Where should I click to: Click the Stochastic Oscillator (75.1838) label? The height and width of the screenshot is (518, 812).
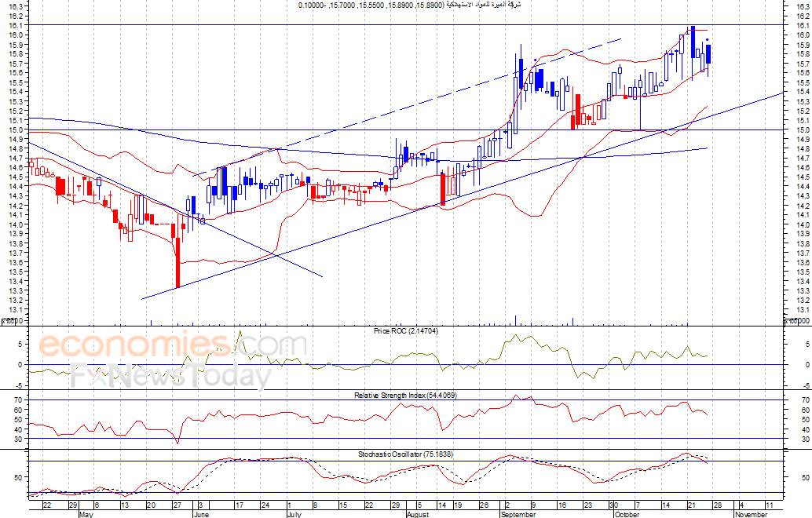[405, 454]
